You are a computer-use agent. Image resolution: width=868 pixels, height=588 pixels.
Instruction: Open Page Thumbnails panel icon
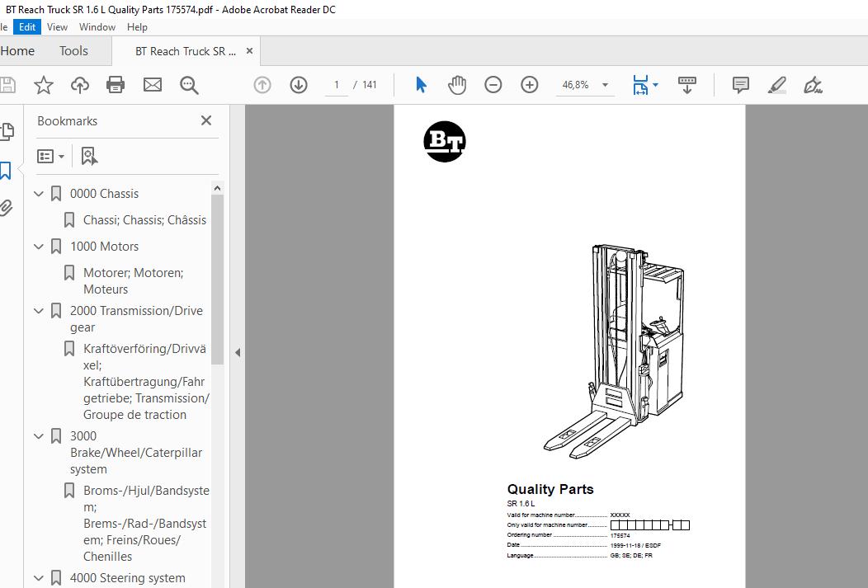[x=7, y=132]
